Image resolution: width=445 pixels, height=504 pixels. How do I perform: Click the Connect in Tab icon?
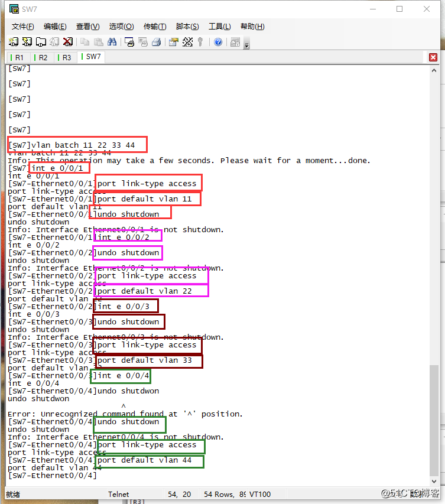(x=41, y=42)
